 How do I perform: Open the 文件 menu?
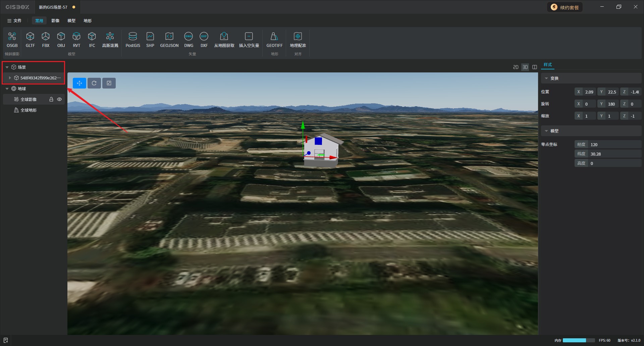(14, 21)
